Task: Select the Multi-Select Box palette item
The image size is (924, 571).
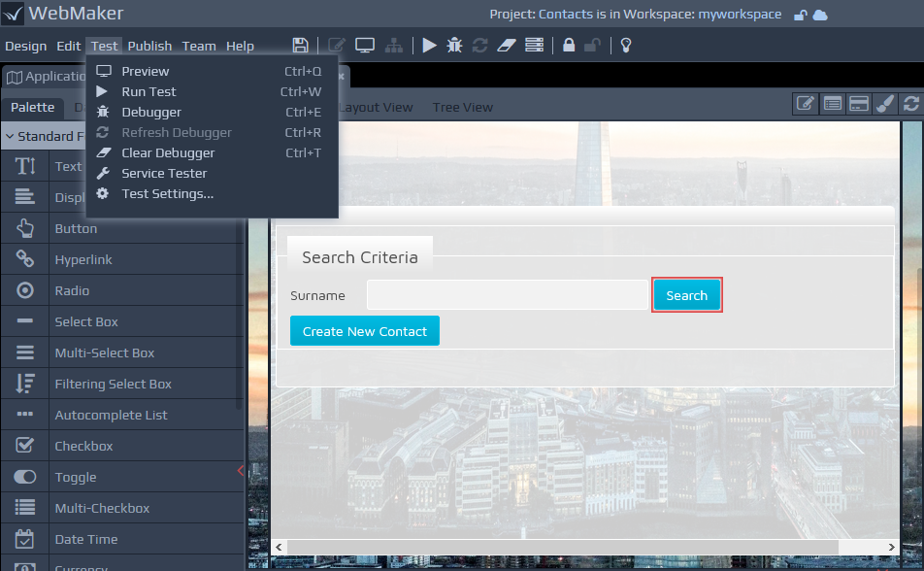Action: click(122, 353)
